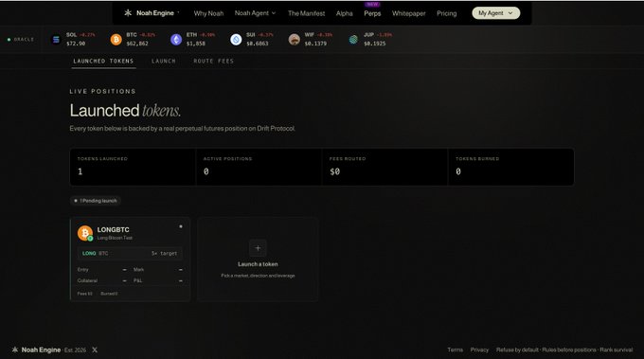Click the WIF token icon in ticker
The width and height of the screenshot is (644, 359).
[295, 40]
